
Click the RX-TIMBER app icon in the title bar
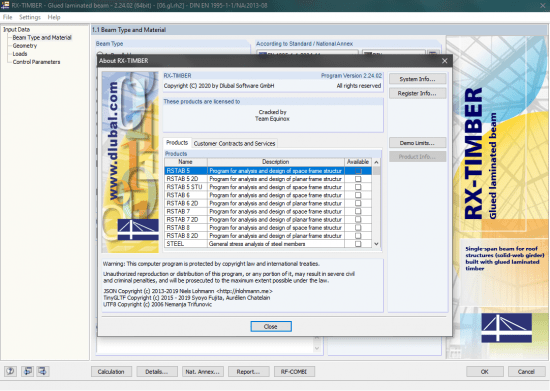(5, 5)
